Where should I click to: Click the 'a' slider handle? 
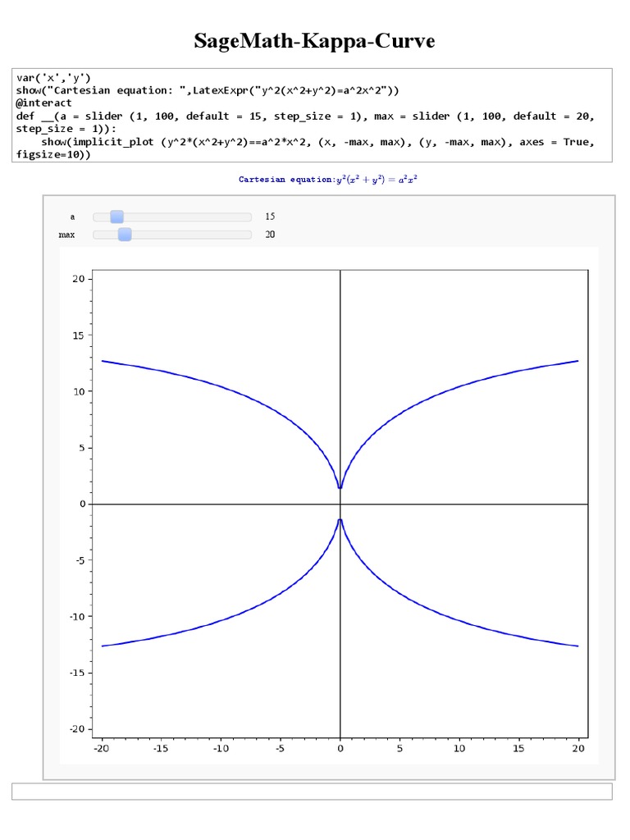pyautogui.click(x=116, y=217)
